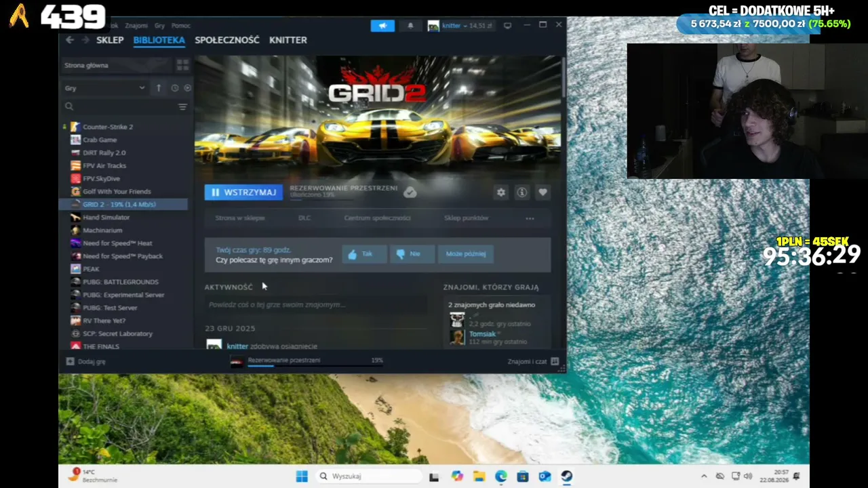
Task: Open the Gry menu in menu bar
Action: click(x=159, y=26)
